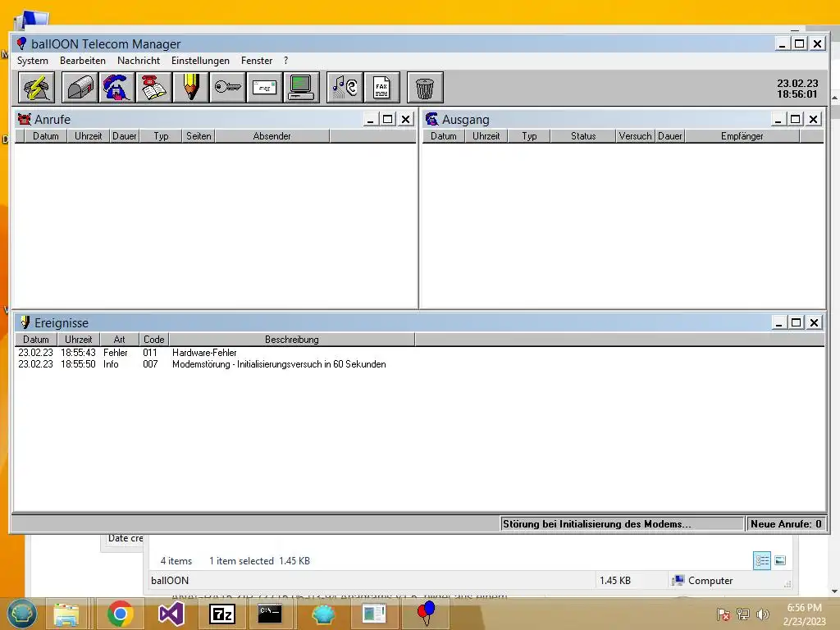Minimize the Ausgang sub-window
The image size is (840, 630).
tap(778, 119)
